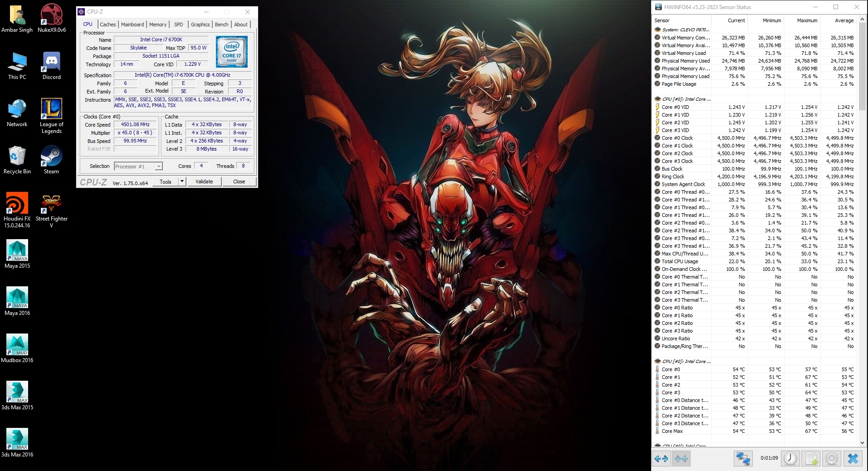Click the Name field Intel Core i7 6700K
This screenshot has height=471, width=868.
point(161,39)
